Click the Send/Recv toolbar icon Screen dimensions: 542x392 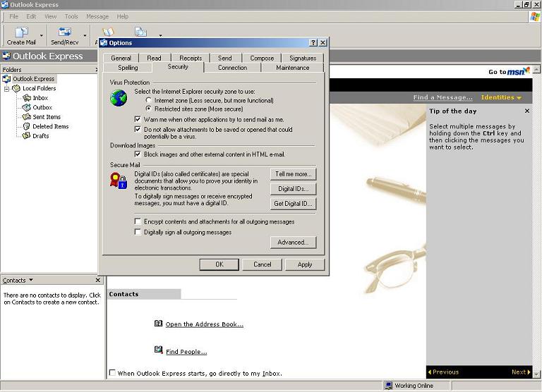coord(65,32)
